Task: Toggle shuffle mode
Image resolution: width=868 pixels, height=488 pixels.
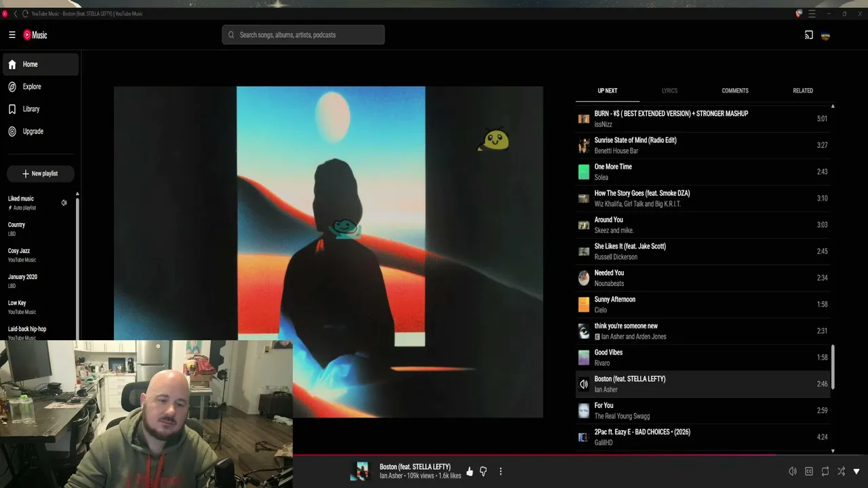Action: pyautogui.click(x=841, y=471)
